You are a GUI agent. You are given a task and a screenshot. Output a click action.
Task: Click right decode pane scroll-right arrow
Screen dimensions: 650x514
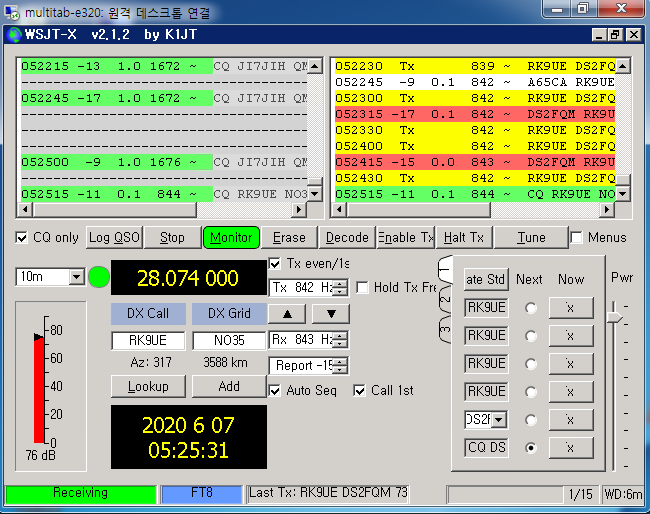[x=607, y=210]
